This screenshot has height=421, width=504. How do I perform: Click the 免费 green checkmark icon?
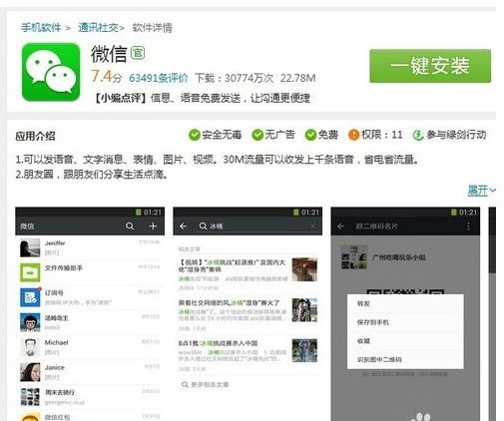(310, 135)
